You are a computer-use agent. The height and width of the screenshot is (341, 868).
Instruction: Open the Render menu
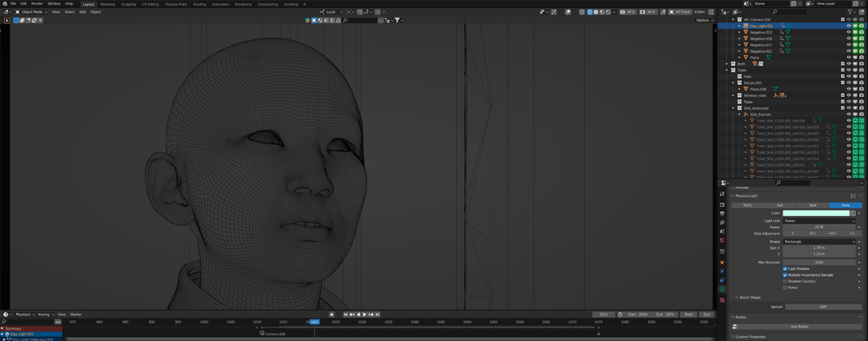coord(38,4)
